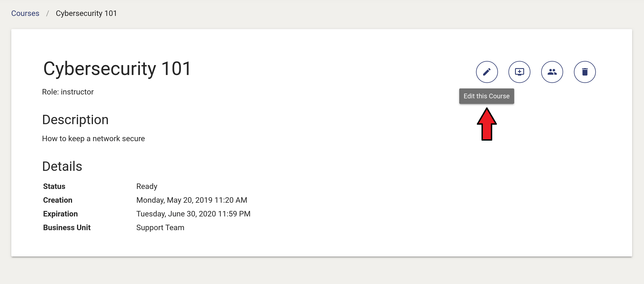This screenshot has height=284, width=644.
Task: Click the "Support Team" business unit value
Action: (x=160, y=228)
